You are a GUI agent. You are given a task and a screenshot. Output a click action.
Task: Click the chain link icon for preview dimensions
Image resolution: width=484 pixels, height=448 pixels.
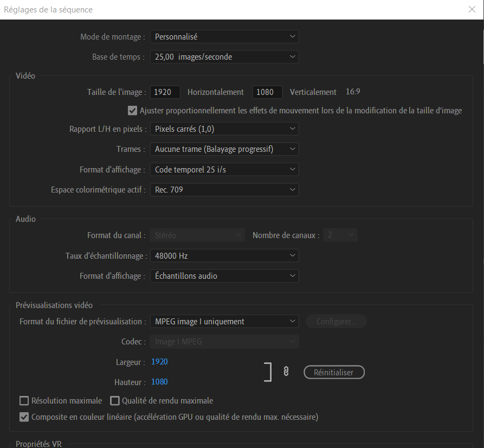[x=286, y=372]
